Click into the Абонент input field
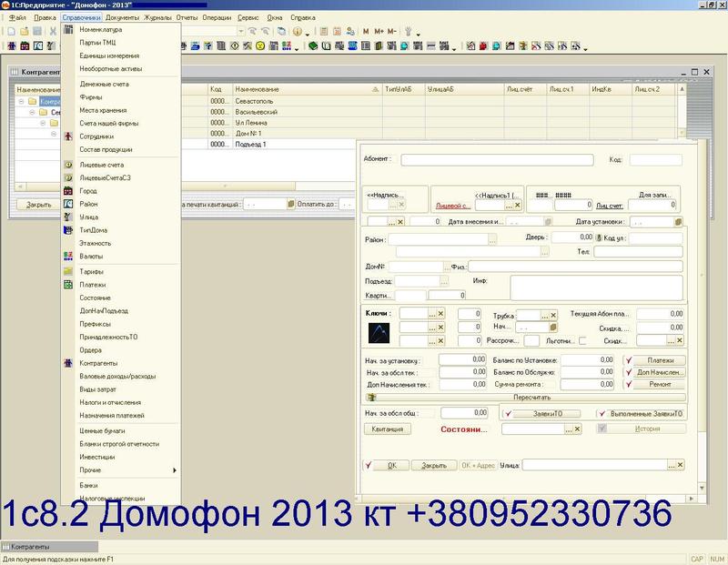 click(x=496, y=159)
